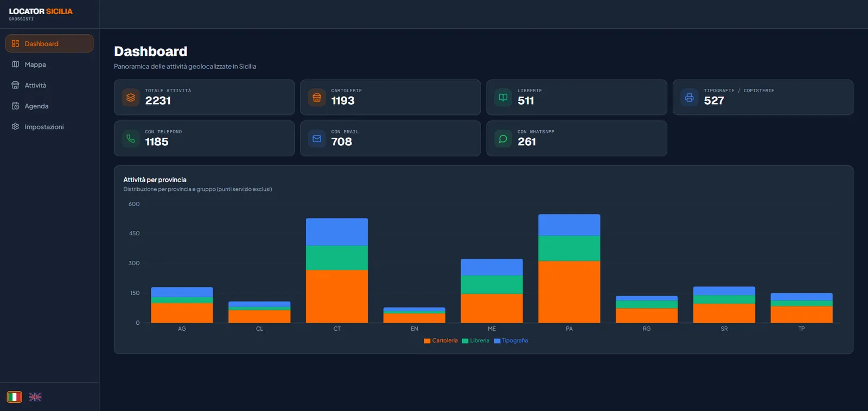Toggle Cartoleria series in chart legend
Screen dimensions: 868x411
[441, 341]
